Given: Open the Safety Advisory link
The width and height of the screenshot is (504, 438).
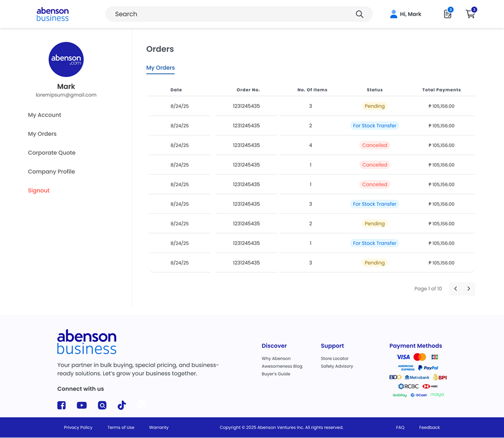Looking at the screenshot, I should pos(337,366).
